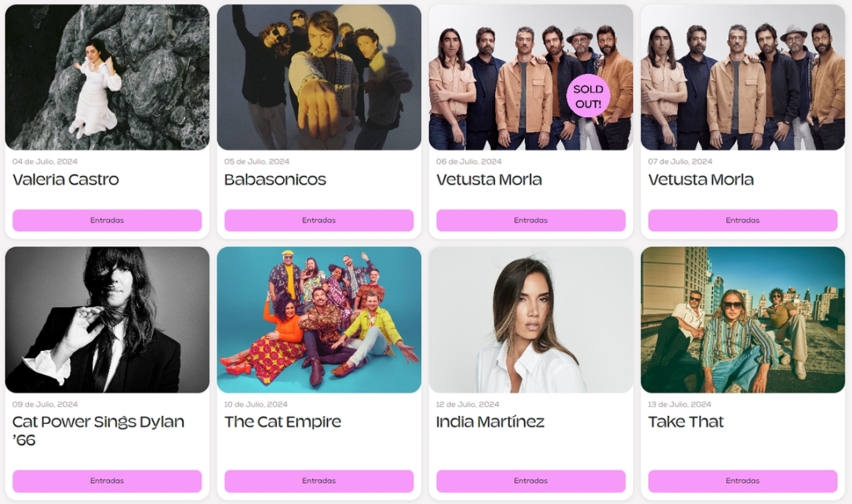The image size is (852, 504).
Task: Open Entradas for Babasonicos concert
Action: click(x=319, y=220)
